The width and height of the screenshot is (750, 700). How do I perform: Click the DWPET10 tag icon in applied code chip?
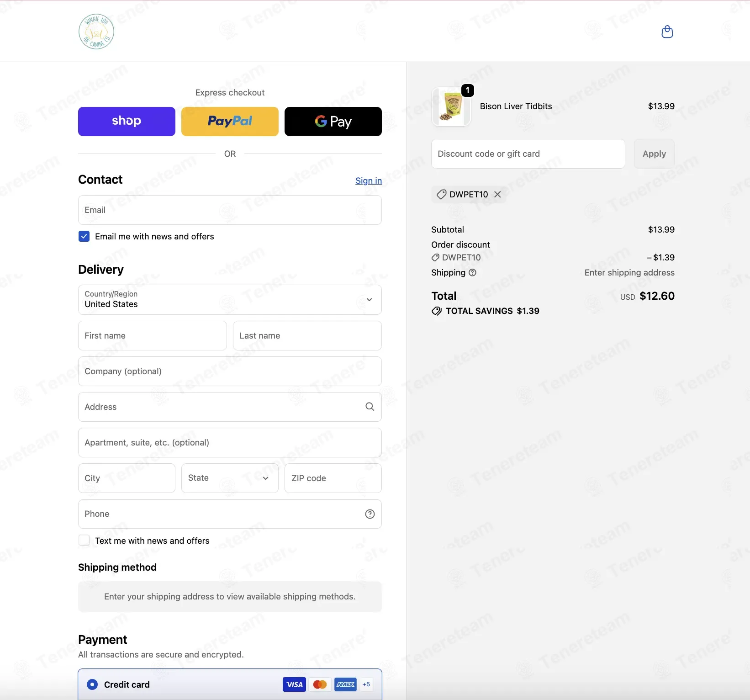click(x=441, y=194)
